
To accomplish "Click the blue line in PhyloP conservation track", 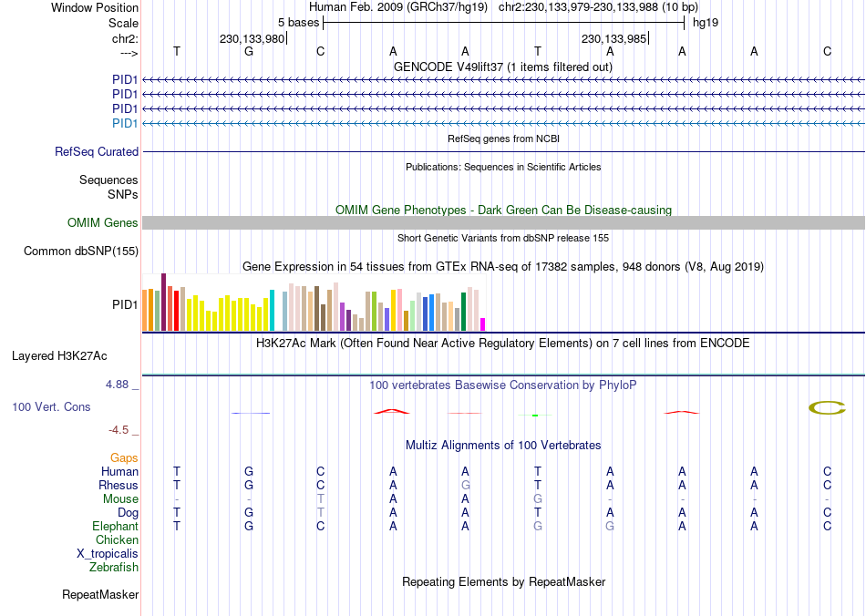I will pos(251,413).
